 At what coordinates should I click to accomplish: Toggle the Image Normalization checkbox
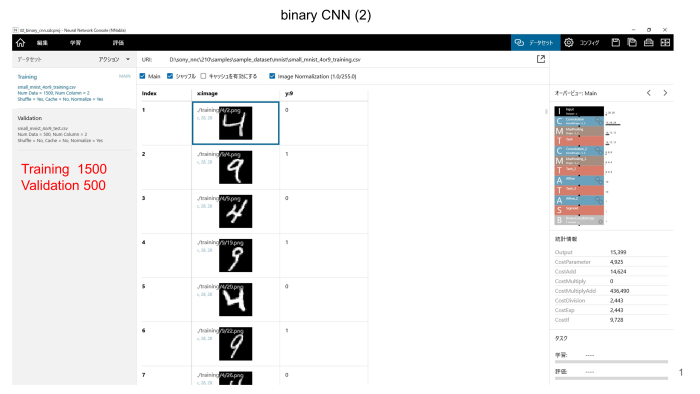point(272,76)
